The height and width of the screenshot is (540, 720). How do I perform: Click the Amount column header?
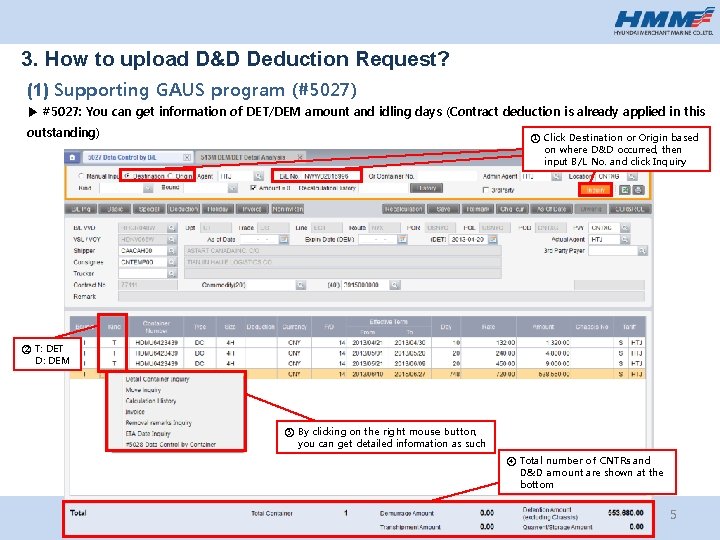(x=544, y=327)
